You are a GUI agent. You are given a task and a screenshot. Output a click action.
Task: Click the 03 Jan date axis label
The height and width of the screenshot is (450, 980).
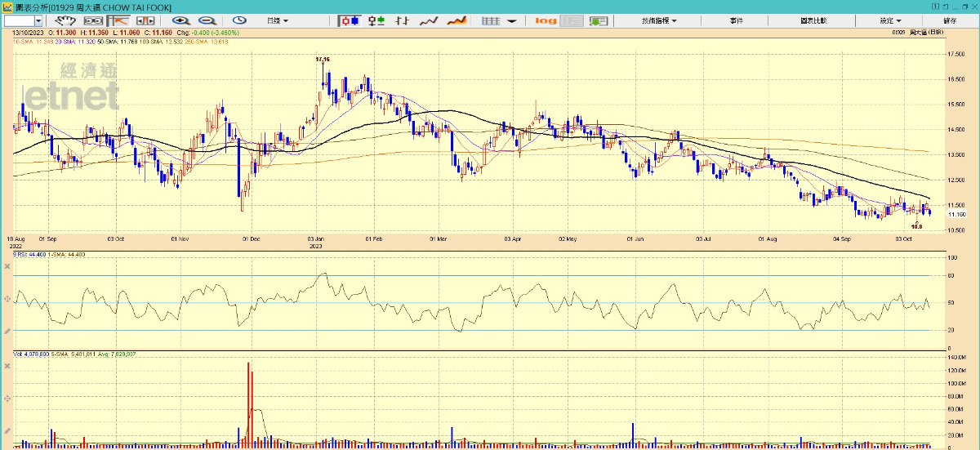318,239
